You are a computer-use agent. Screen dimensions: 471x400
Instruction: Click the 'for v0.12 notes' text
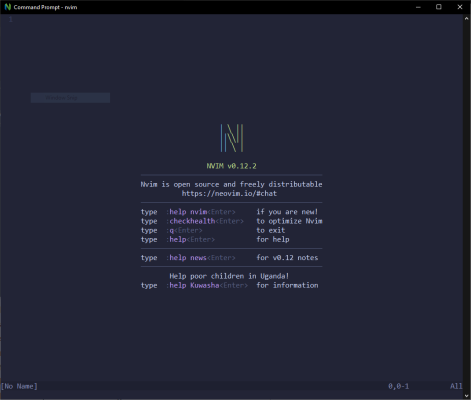click(x=287, y=258)
